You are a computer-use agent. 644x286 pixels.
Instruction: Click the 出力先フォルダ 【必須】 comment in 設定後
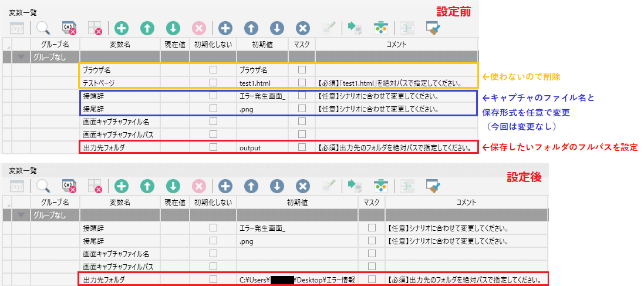(x=466, y=280)
